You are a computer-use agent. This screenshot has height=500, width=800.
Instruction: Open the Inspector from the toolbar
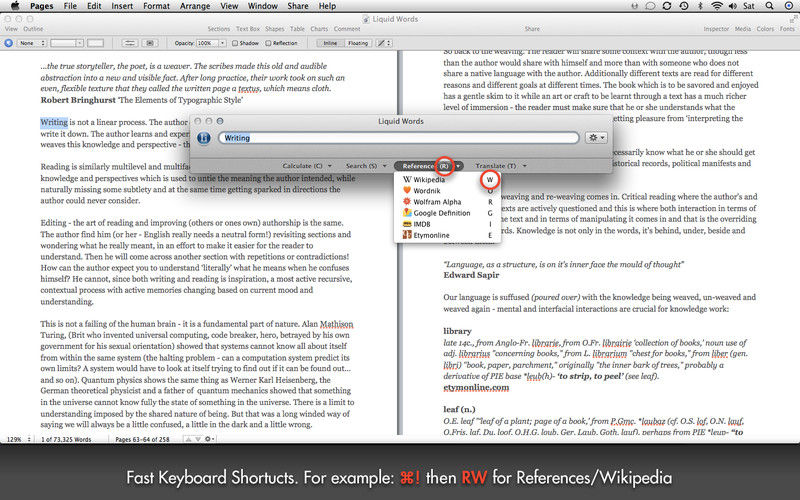[x=716, y=29]
